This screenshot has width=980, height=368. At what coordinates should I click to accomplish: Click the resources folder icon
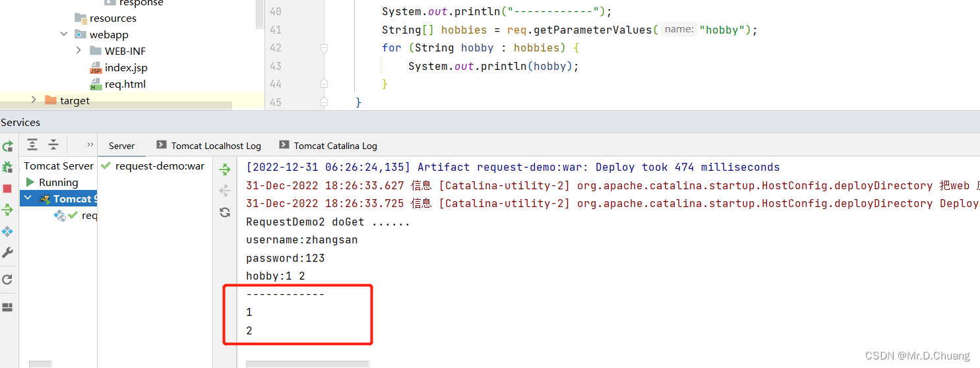click(x=80, y=18)
